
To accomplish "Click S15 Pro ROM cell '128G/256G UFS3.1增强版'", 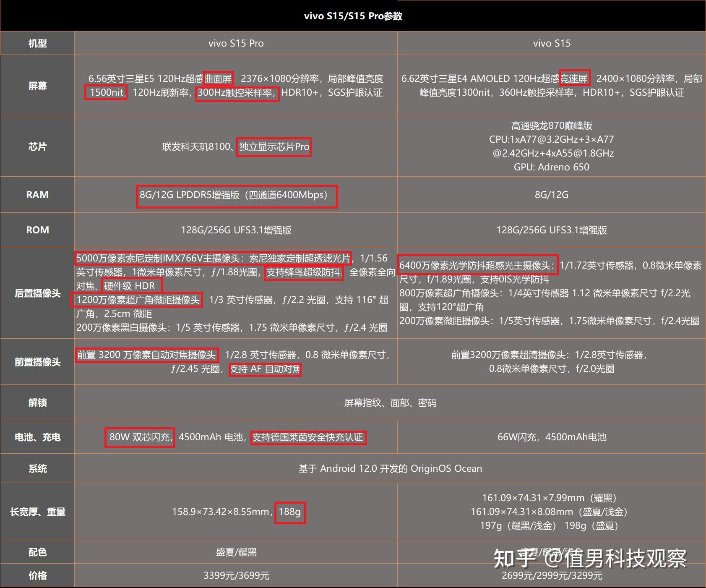I will 236,230.
